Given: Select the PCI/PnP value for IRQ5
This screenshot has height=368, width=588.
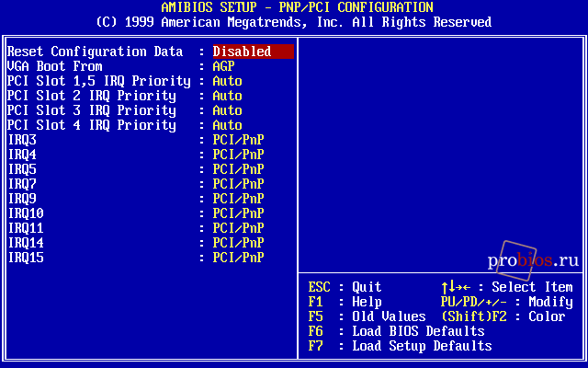Looking at the screenshot, I should click(238, 169).
